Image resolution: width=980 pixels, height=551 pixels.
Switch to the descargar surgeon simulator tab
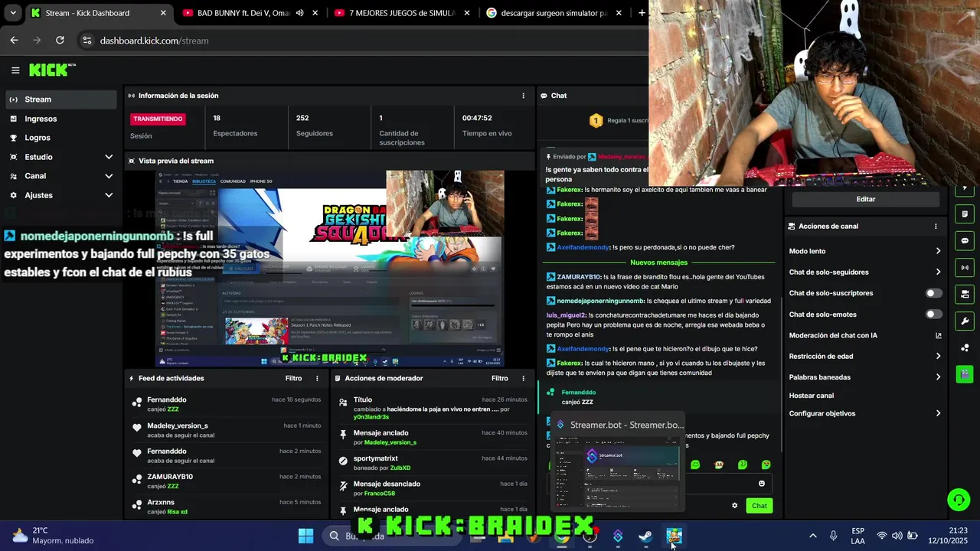tap(553, 13)
